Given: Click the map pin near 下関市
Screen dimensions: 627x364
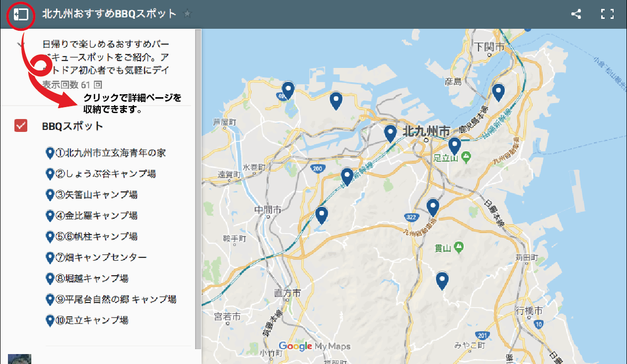Looking at the screenshot, I should click(x=498, y=92).
